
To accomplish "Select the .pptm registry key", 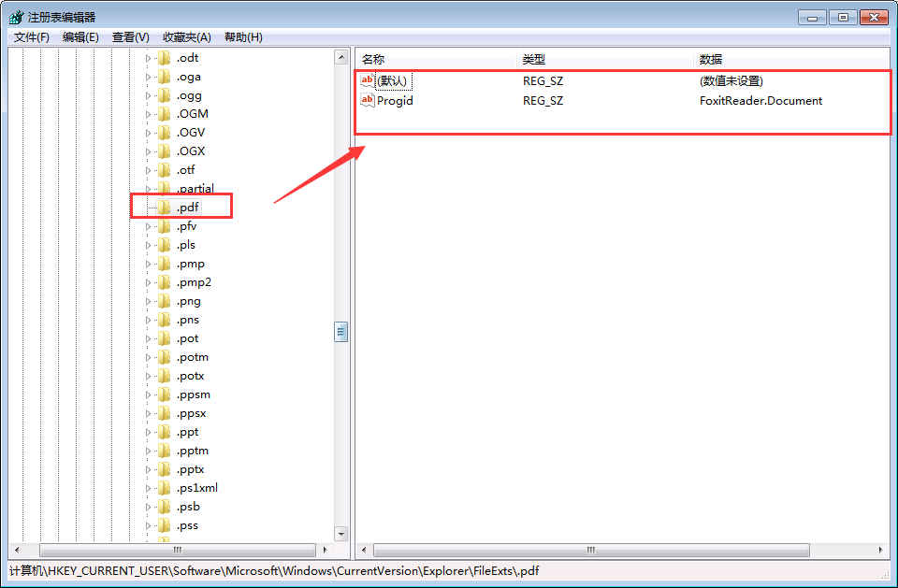I will tap(192, 451).
